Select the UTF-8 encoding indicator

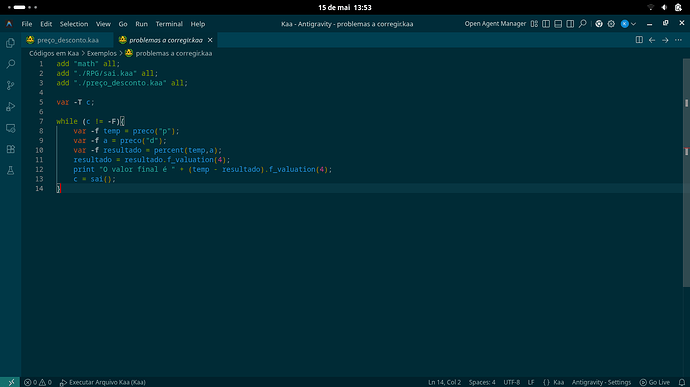point(511,382)
